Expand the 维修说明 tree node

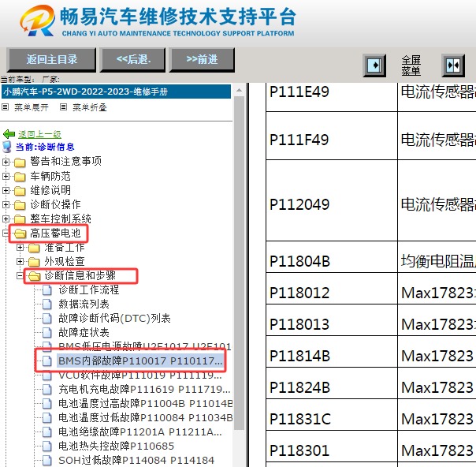pos(6,190)
